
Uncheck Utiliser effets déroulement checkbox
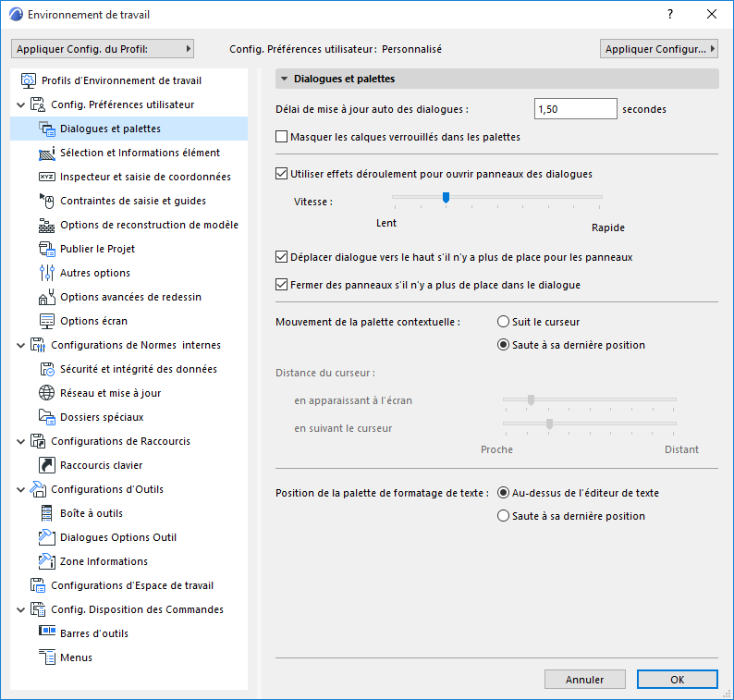pos(281,174)
